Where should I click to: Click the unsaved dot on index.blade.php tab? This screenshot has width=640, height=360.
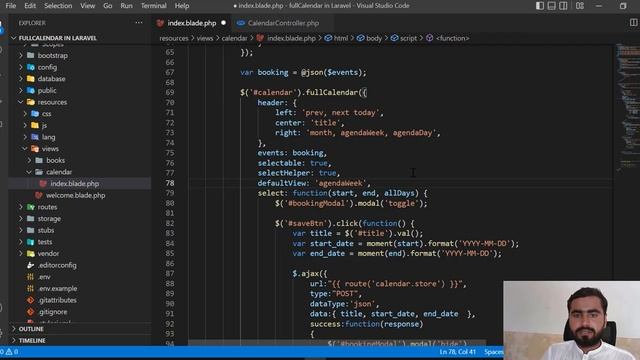coord(223,23)
